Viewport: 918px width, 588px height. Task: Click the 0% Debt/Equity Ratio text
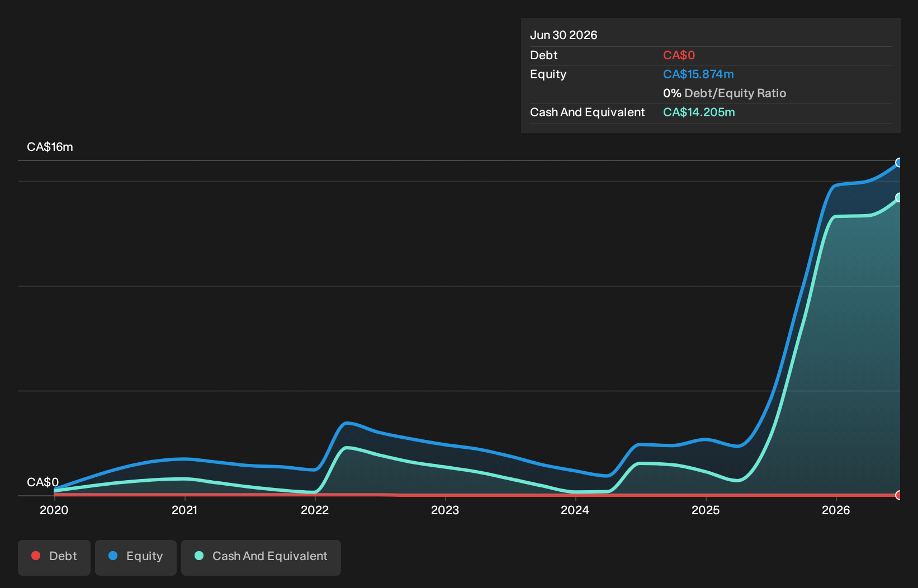(725, 93)
